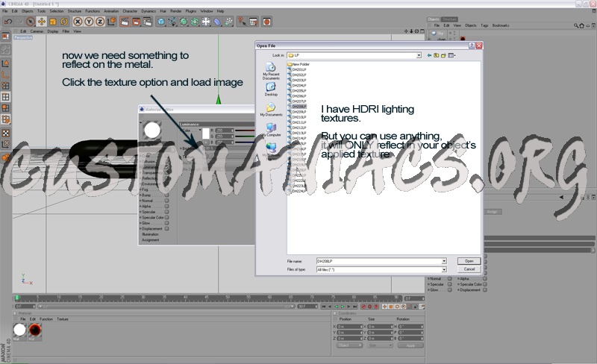Click the Open button
The width and height of the screenshot is (597, 364).
click(x=469, y=261)
